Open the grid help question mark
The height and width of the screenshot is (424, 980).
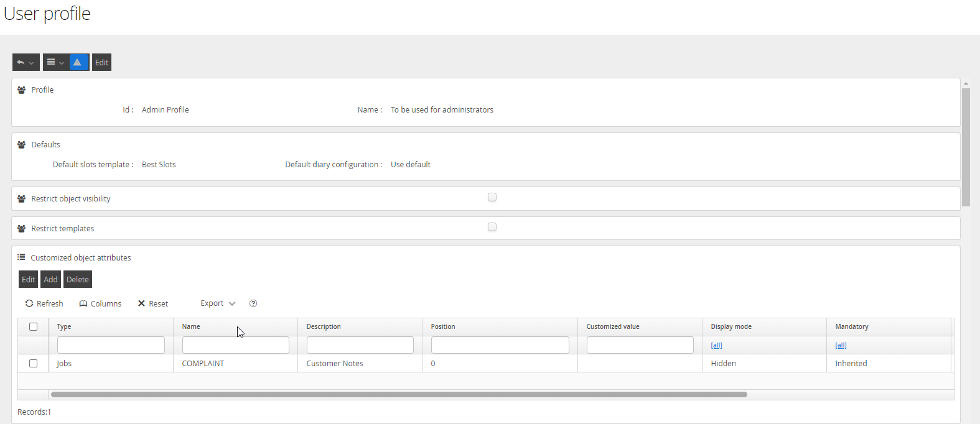click(253, 303)
